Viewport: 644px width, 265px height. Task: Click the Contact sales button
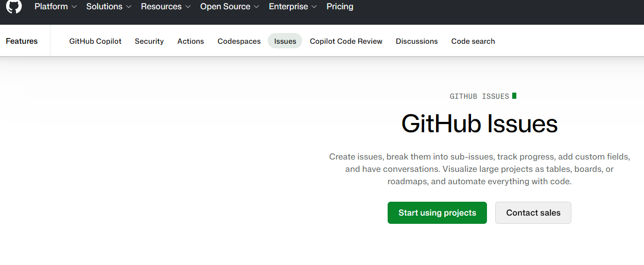pos(533,213)
